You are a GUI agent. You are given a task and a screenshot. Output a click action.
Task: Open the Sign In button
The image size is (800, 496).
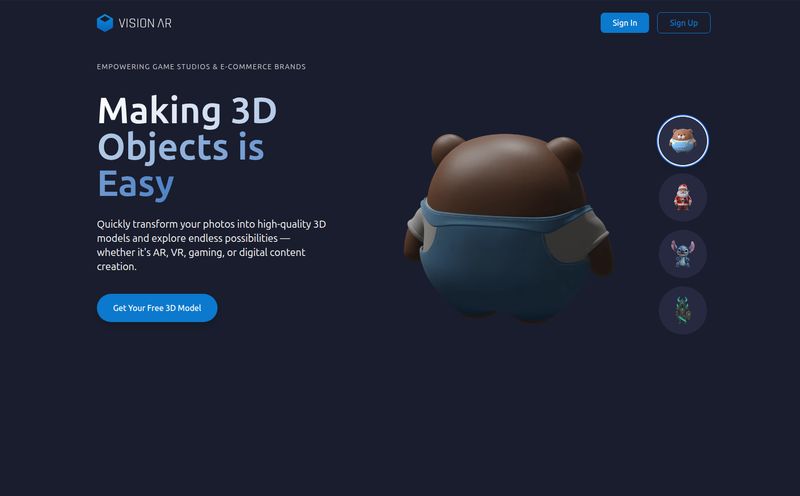click(x=624, y=23)
